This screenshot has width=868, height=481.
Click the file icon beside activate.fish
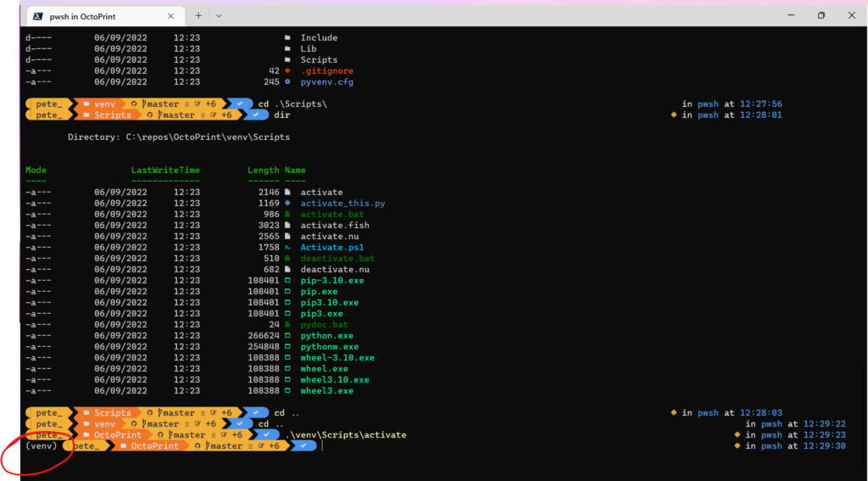[287, 226]
